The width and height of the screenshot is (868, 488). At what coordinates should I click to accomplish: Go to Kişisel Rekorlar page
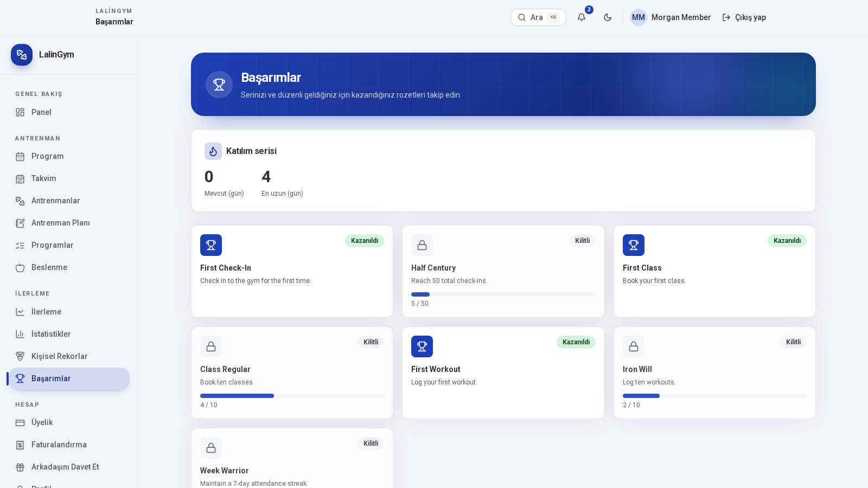coord(69,356)
